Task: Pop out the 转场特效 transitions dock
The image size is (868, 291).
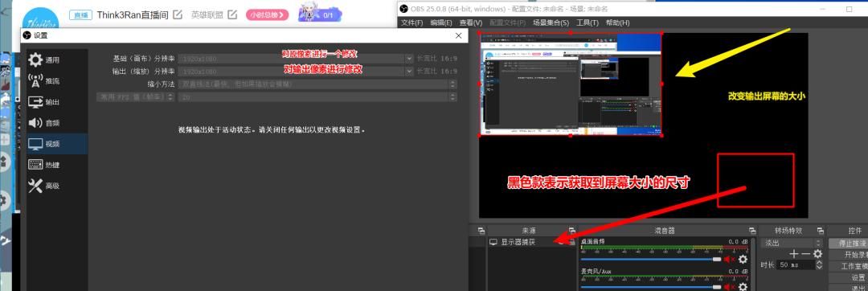Action: coord(821,230)
